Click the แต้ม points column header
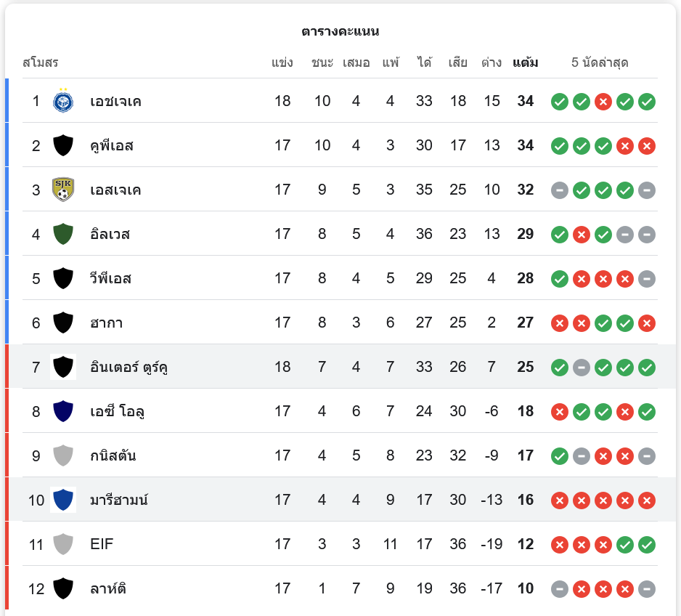The image size is (681, 616). pos(525,62)
